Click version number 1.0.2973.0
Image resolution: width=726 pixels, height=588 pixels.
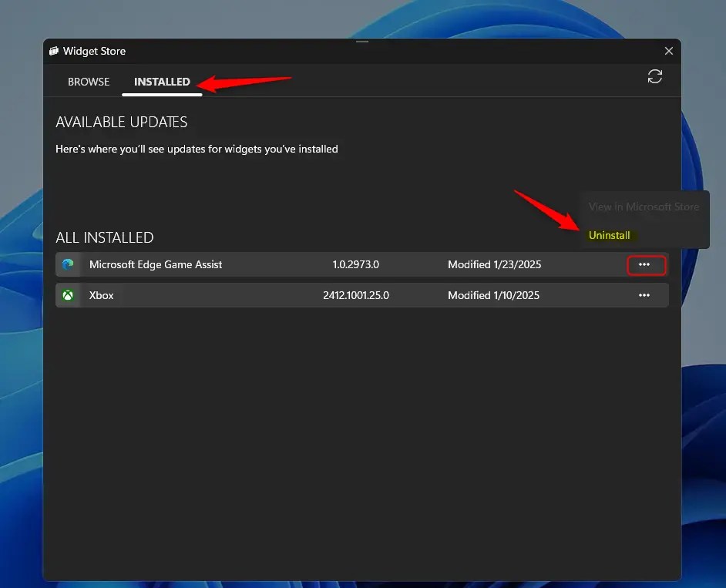pos(355,264)
